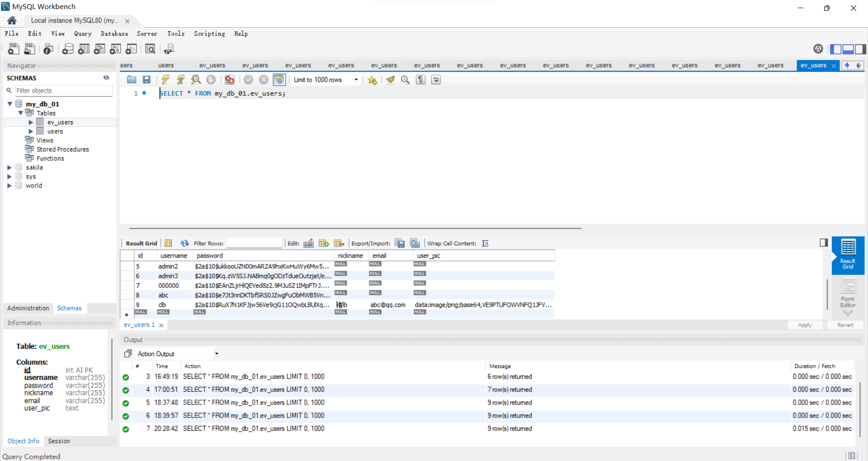Close the active ev_users query tab
Viewport: 868px width, 461px height.
click(x=834, y=66)
